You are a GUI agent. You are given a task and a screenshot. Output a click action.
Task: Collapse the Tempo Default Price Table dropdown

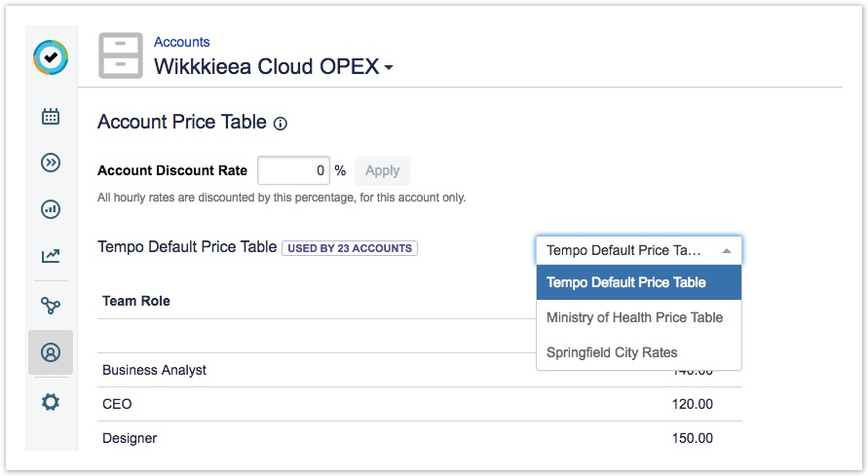pyautogui.click(x=638, y=250)
